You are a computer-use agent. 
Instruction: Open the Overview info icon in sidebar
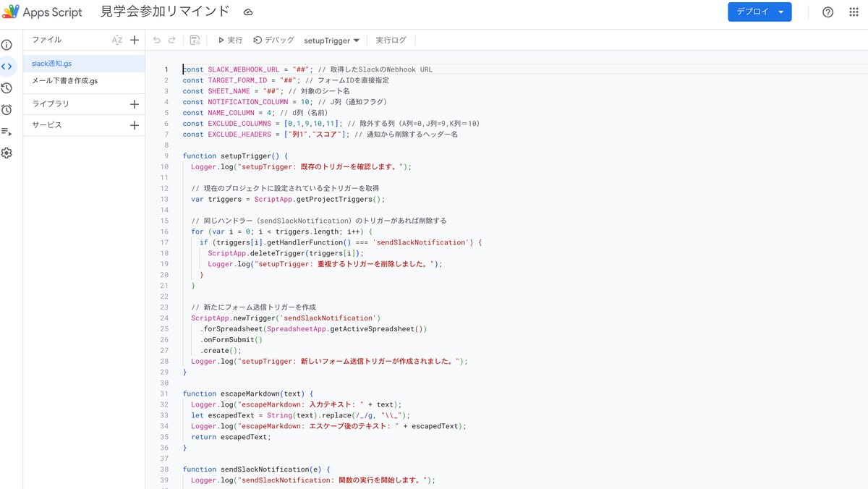(x=7, y=45)
